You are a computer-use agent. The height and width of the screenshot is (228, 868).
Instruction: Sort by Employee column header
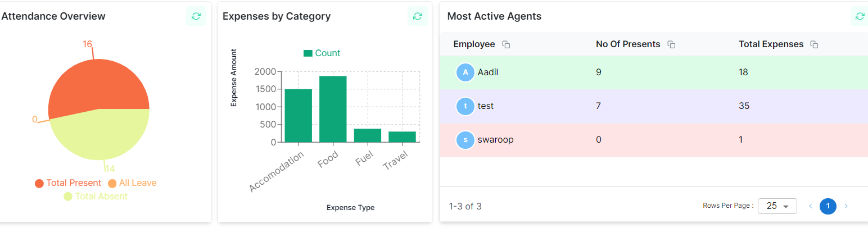pos(474,44)
